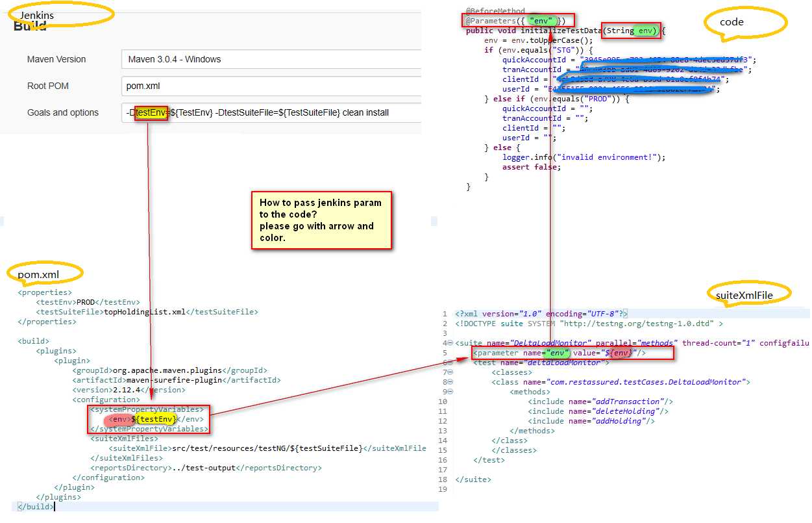Collapse the suite element at line 4
Image resolution: width=812 pixels, height=523 pixels.
tap(451, 342)
